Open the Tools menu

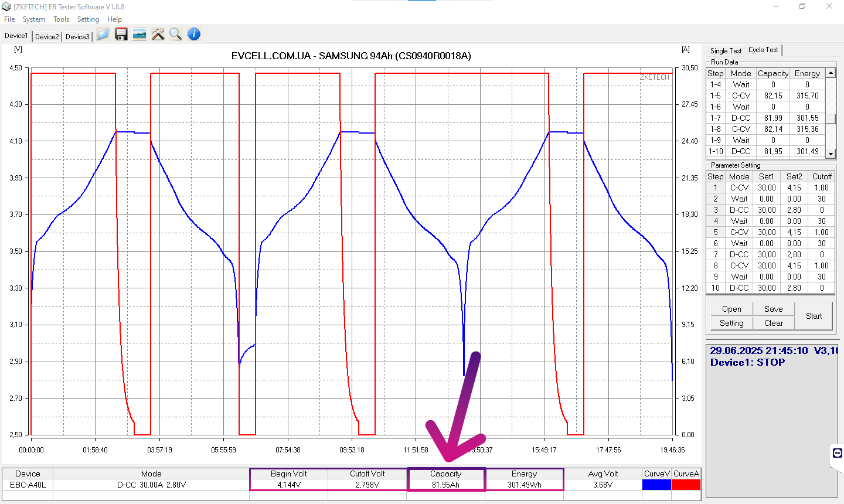point(62,19)
